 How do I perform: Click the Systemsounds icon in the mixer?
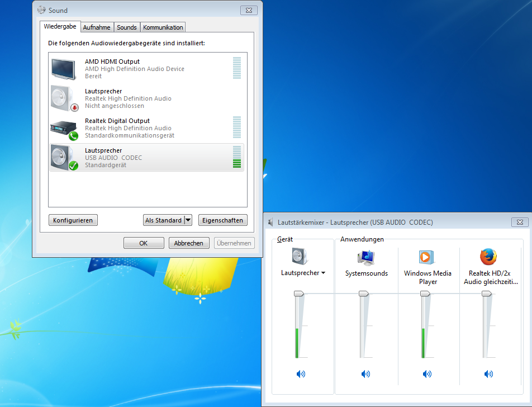(x=365, y=258)
